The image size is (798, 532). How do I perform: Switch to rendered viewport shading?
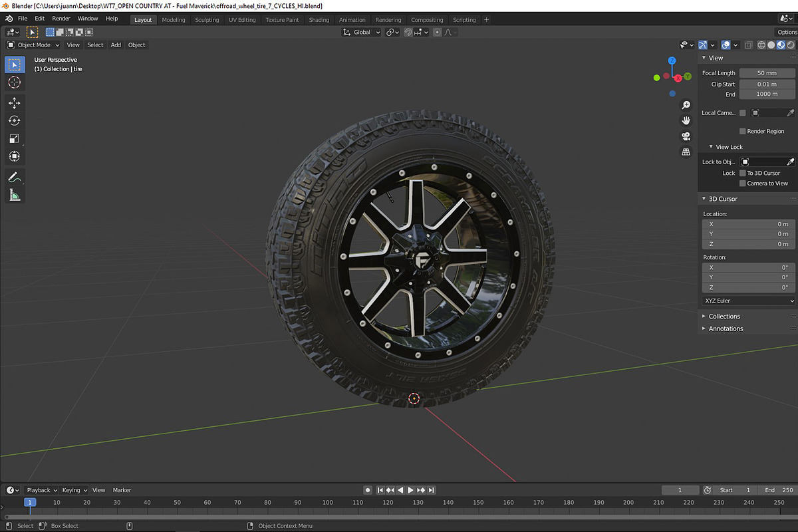(791, 45)
